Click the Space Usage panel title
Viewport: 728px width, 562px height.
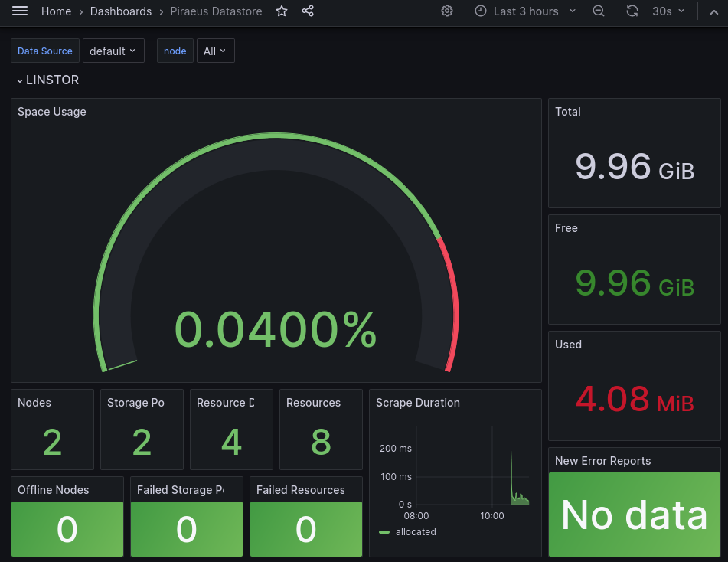coord(52,112)
